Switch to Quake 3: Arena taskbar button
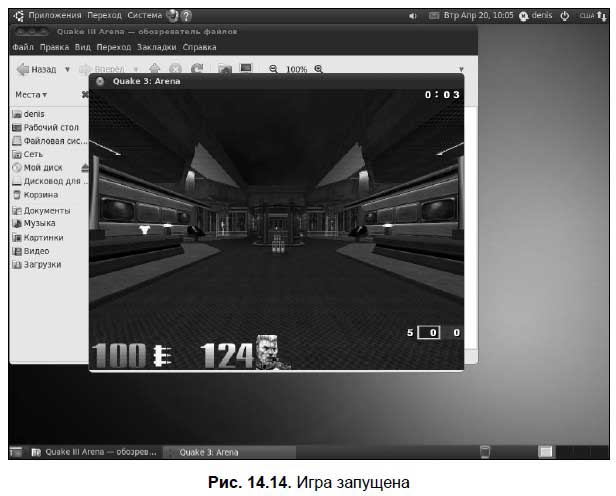This screenshot has height=496, width=616. [x=208, y=452]
